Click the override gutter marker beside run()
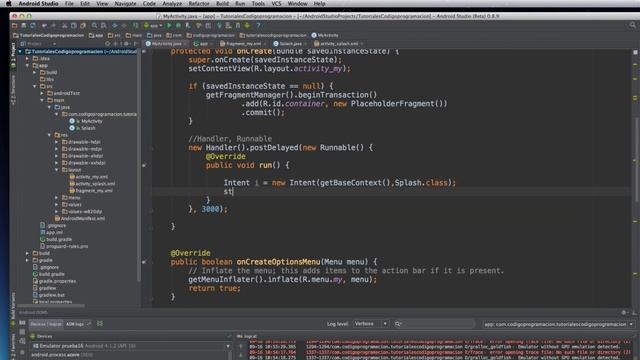This screenshot has height=360, width=640. 144,165
